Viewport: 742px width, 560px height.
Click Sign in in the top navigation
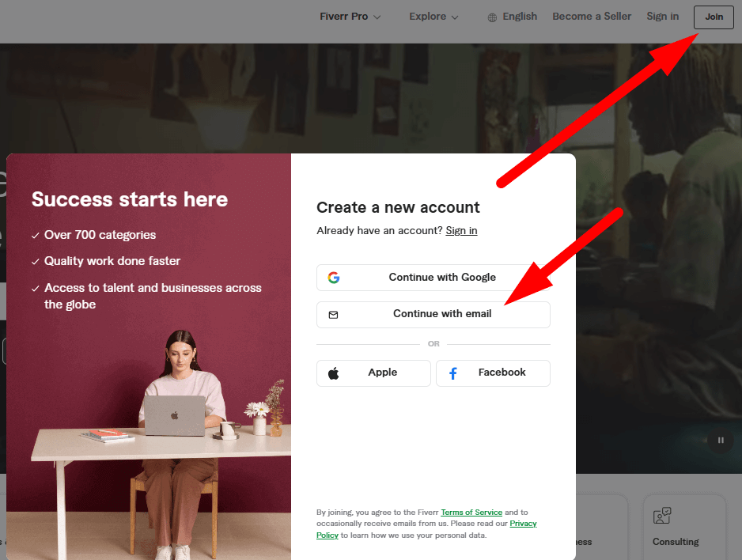(x=662, y=17)
